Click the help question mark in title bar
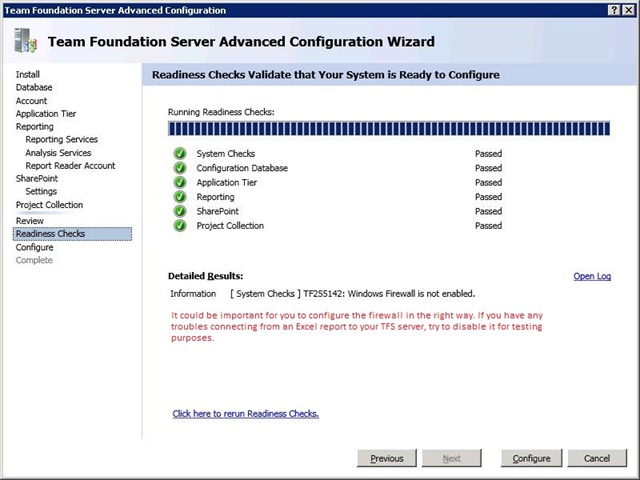Viewport: 640px width, 480px height. (x=614, y=10)
